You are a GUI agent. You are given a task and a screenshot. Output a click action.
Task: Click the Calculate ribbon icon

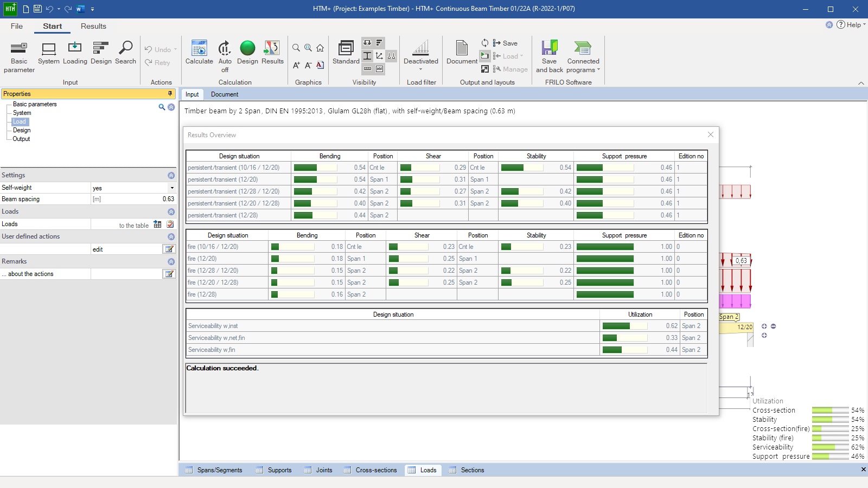click(x=199, y=53)
